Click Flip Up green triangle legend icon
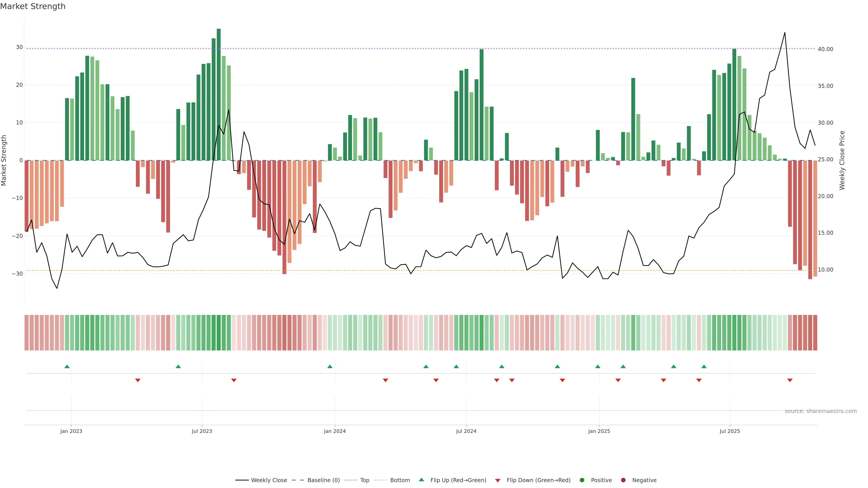Image resolution: width=868 pixels, height=488 pixels. pos(421,480)
